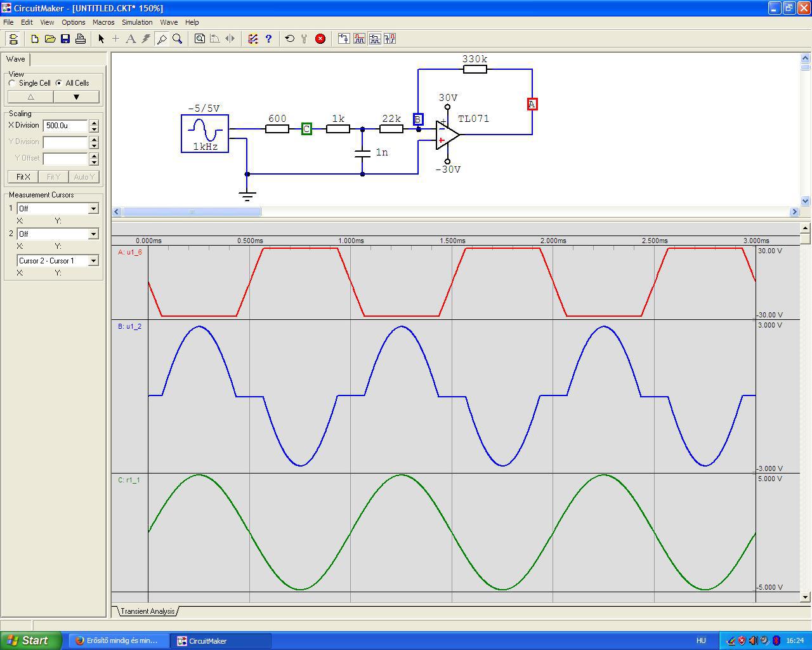Click the blue question mark help icon
812x650 pixels.
pyautogui.click(x=268, y=39)
